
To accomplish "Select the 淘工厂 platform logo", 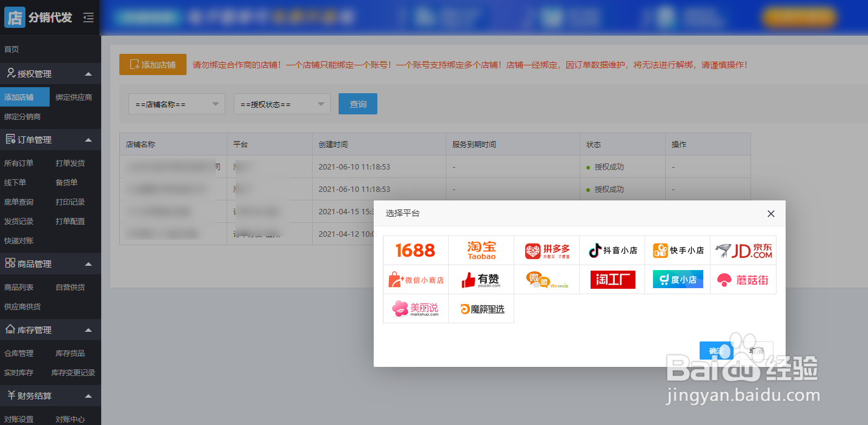I will tap(612, 279).
